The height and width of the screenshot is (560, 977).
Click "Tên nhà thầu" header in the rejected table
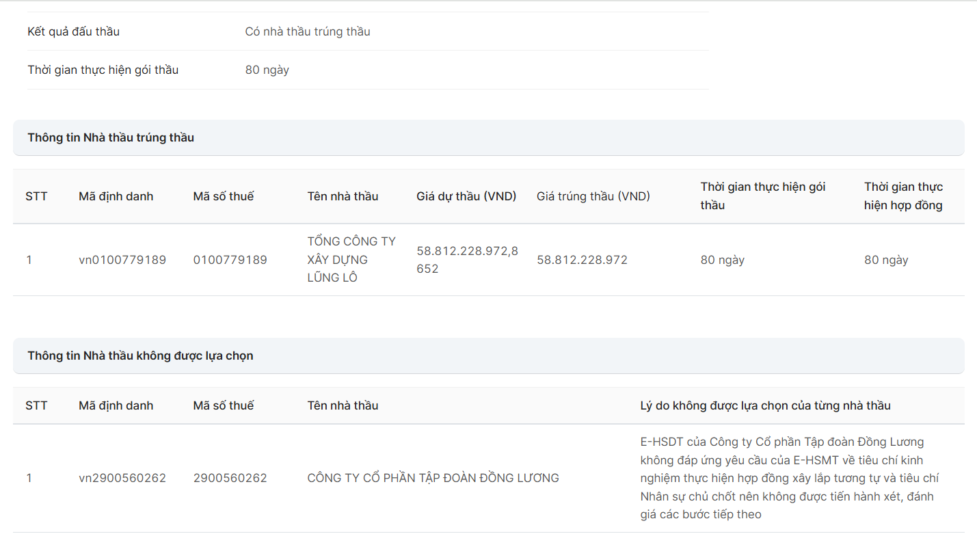(x=343, y=405)
